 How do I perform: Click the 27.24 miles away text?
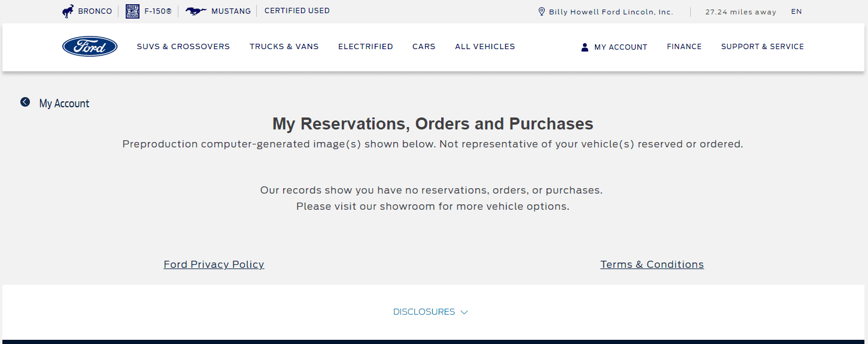[x=740, y=12]
